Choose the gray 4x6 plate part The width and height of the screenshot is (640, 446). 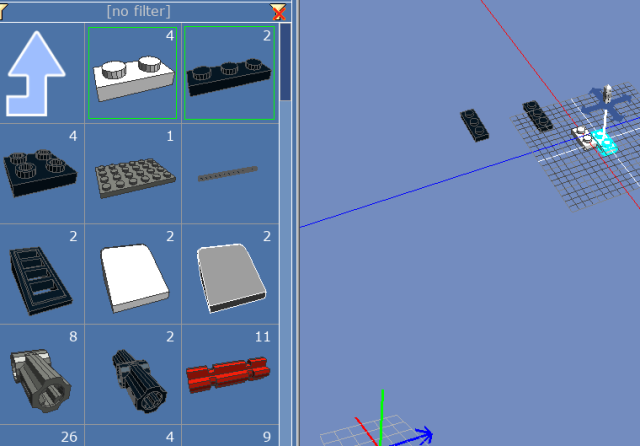pyautogui.click(x=135, y=178)
